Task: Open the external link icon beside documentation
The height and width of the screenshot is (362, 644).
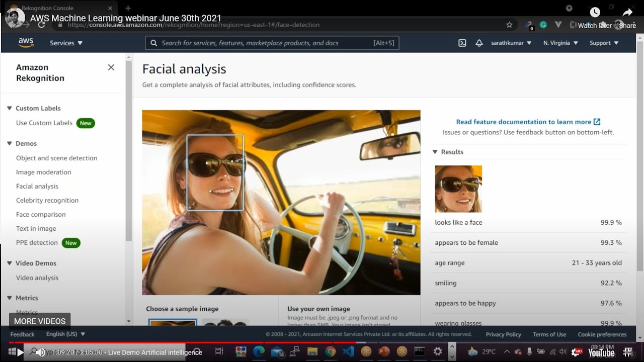Action: [597, 122]
